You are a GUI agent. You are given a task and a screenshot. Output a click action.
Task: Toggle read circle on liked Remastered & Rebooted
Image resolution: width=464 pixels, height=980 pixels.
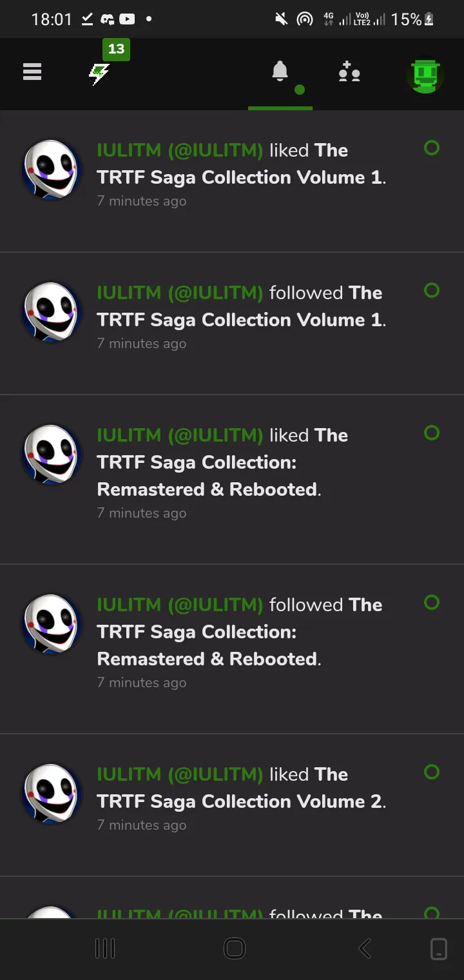(x=432, y=433)
